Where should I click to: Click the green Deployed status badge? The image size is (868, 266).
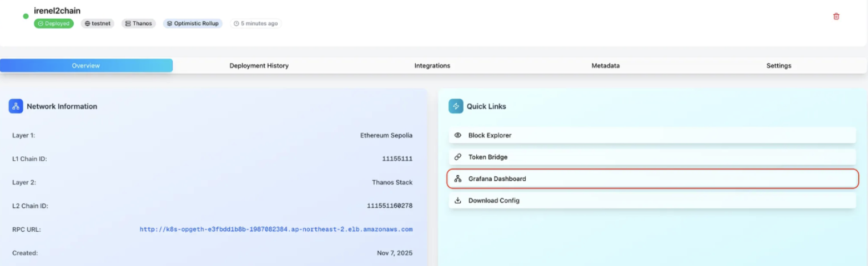pyautogui.click(x=54, y=23)
